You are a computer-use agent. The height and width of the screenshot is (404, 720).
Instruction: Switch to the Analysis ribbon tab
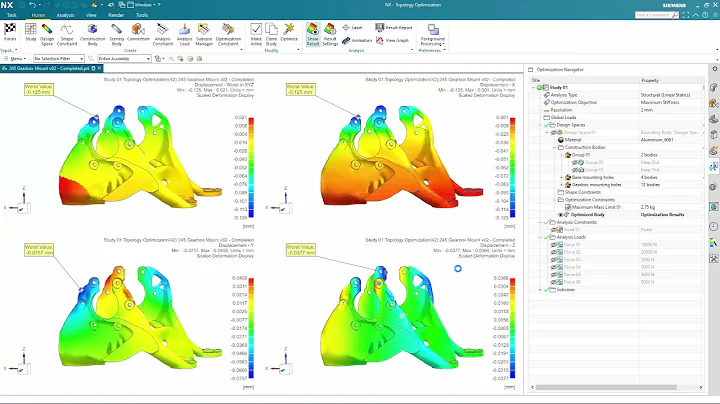pyautogui.click(x=65, y=15)
